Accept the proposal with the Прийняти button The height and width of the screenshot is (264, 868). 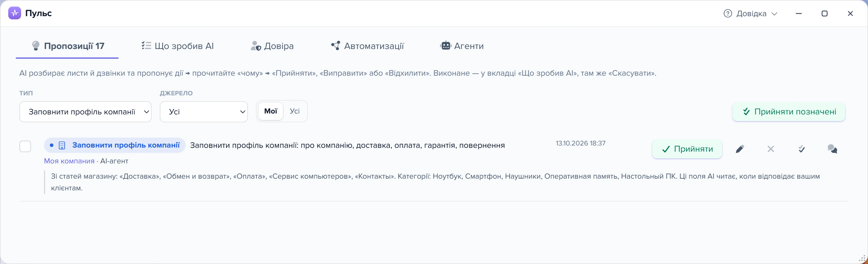(687, 149)
